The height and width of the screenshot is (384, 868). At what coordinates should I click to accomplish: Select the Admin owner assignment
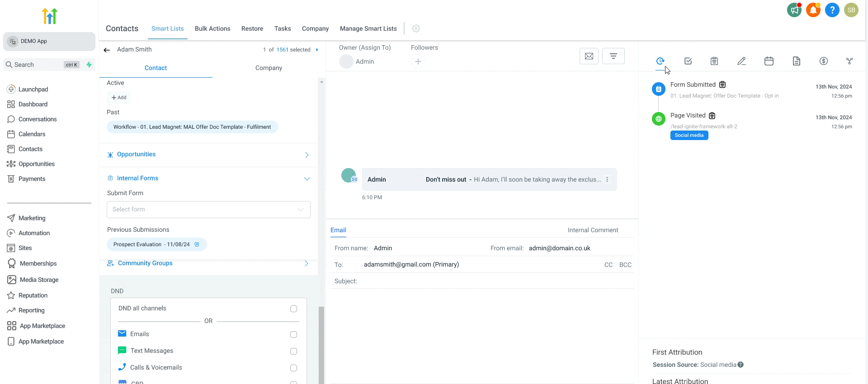(357, 61)
